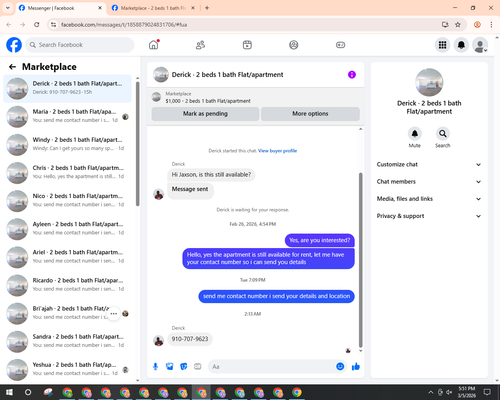500x400 pixels.
Task: Open Marketplace icon in top navigation
Action: [x=247, y=45]
